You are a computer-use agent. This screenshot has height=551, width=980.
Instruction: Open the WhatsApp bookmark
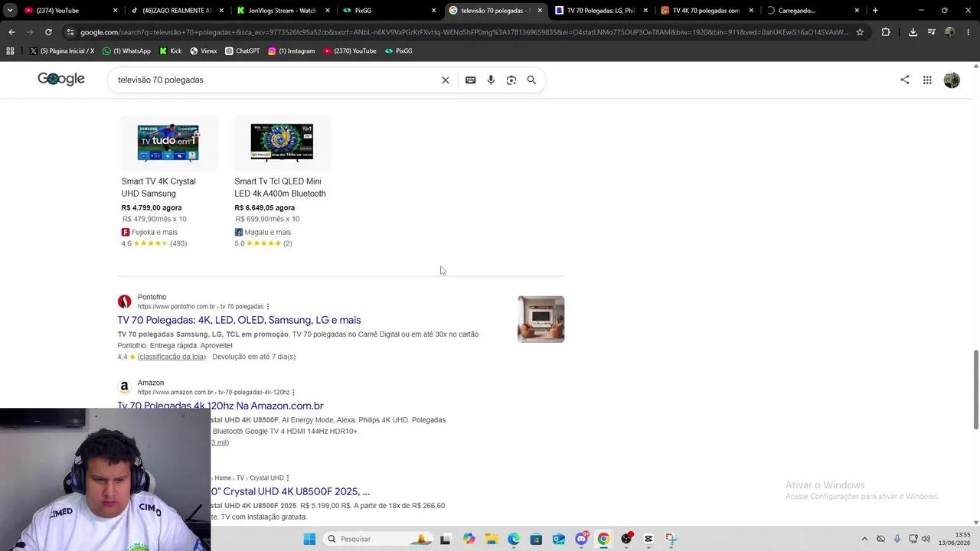pyautogui.click(x=126, y=51)
